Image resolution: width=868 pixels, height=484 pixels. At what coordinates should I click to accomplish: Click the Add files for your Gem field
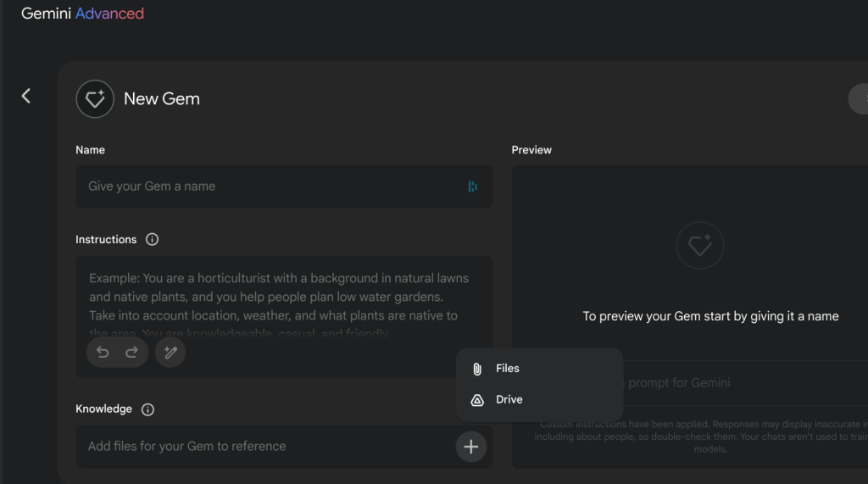point(284,447)
